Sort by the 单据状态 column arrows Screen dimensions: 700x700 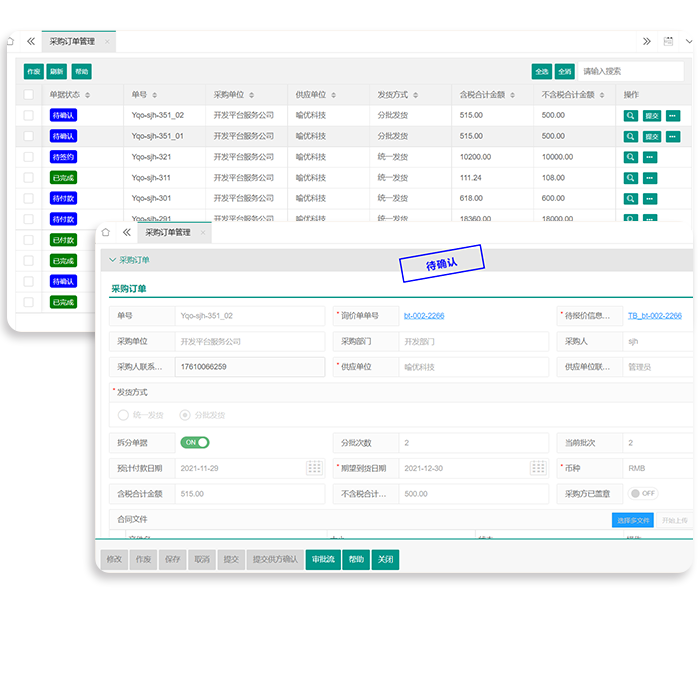[88, 95]
